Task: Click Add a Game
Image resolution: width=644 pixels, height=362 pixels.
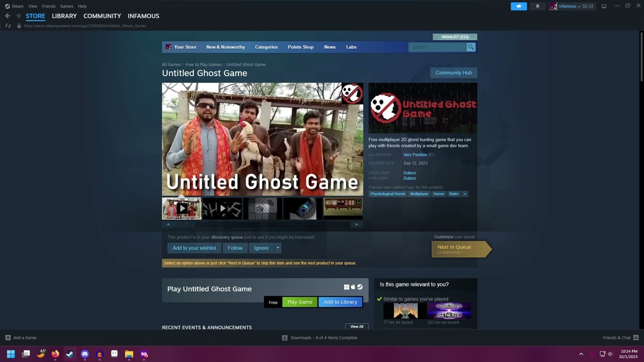Action: tap(21, 338)
